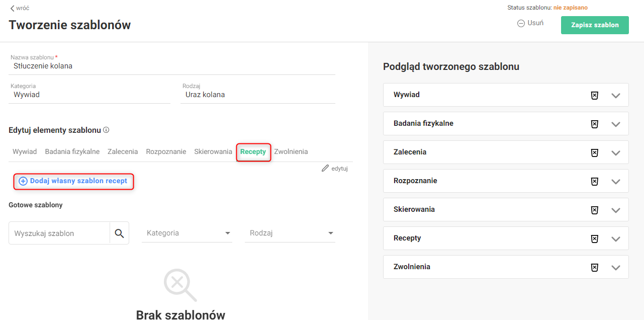This screenshot has height=320, width=644.
Task: Open the Kategoria filter dropdown
Action: point(187,233)
